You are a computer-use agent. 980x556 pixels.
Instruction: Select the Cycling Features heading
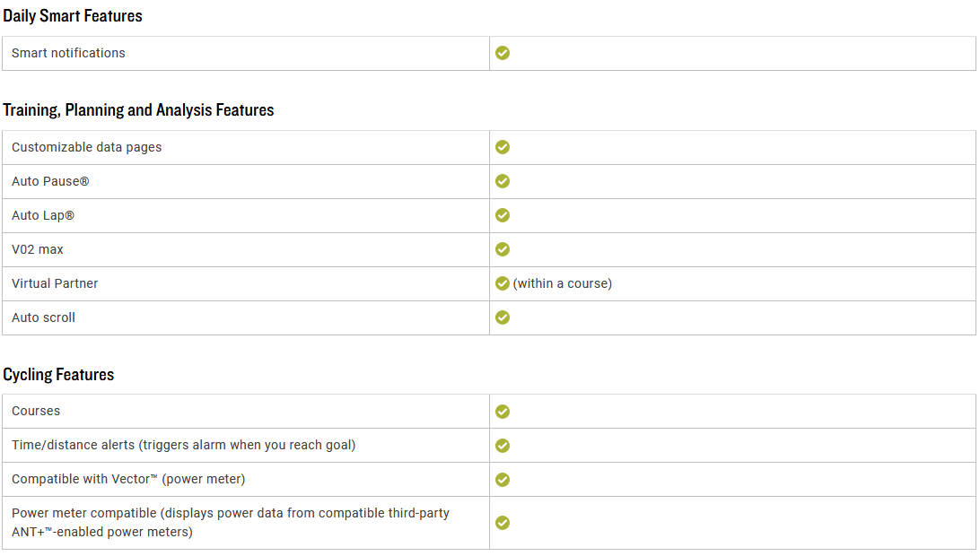(x=58, y=375)
